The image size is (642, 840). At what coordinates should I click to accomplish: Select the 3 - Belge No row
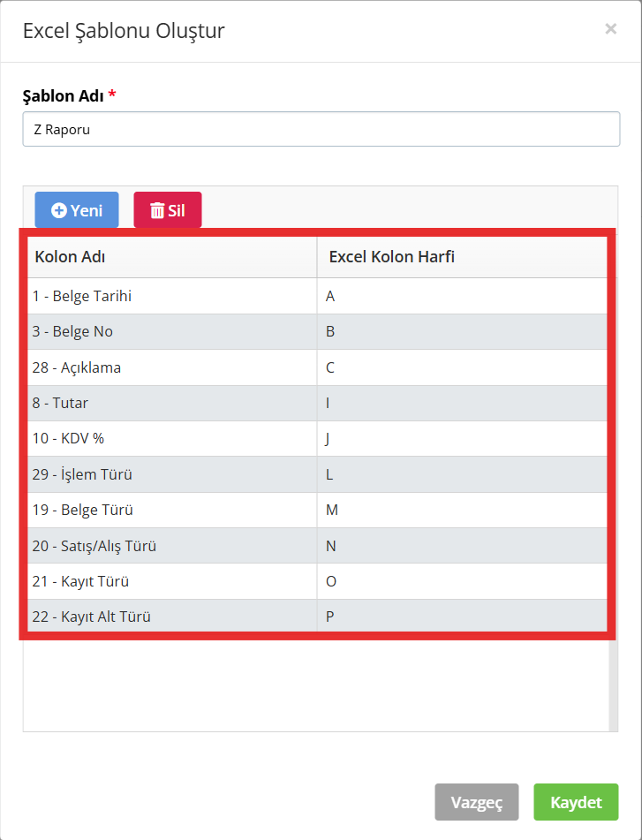pos(318,331)
